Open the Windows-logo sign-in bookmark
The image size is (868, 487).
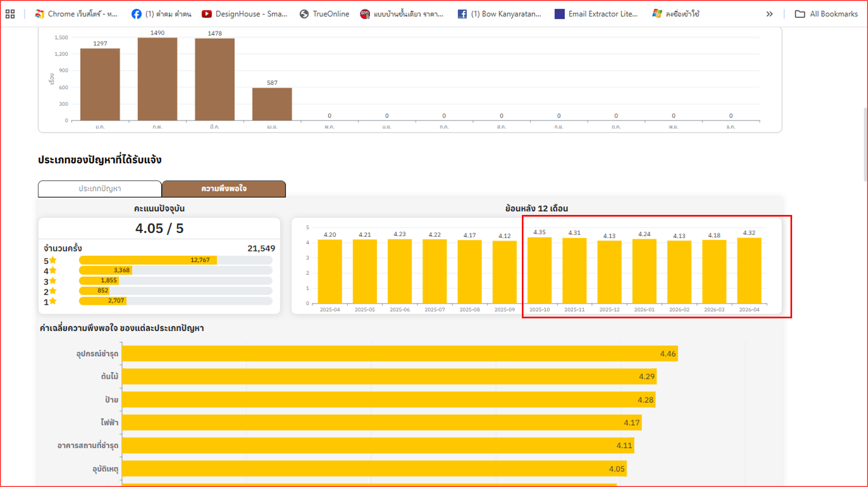pyautogui.click(x=675, y=14)
